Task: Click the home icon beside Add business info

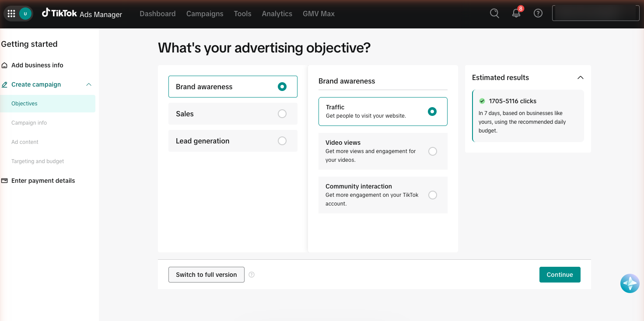Action: click(x=4, y=65)
